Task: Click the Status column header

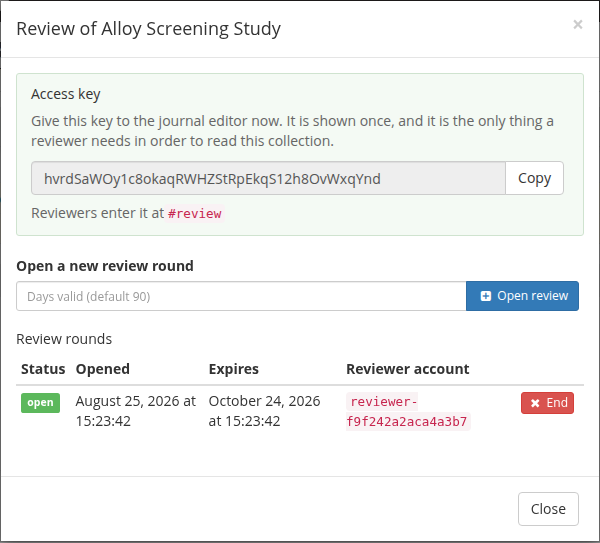Action: coord(43,369)
